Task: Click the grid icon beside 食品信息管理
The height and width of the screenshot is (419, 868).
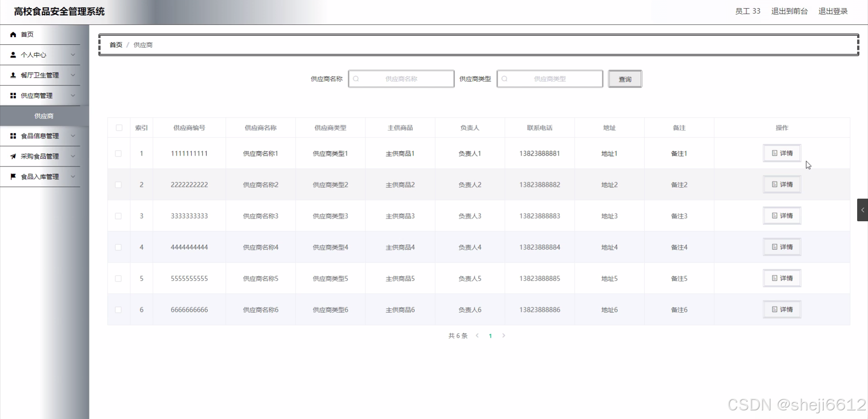Action: pos(13,136)
